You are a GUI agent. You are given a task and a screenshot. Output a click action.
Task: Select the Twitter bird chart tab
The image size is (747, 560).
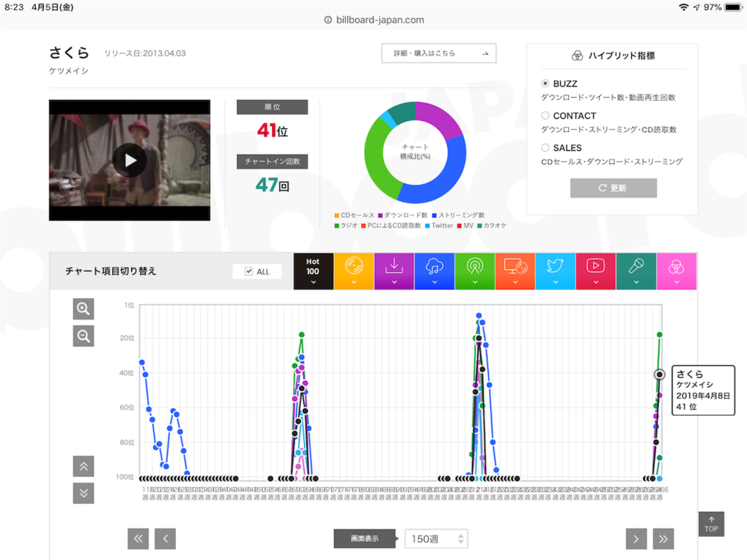555,271
